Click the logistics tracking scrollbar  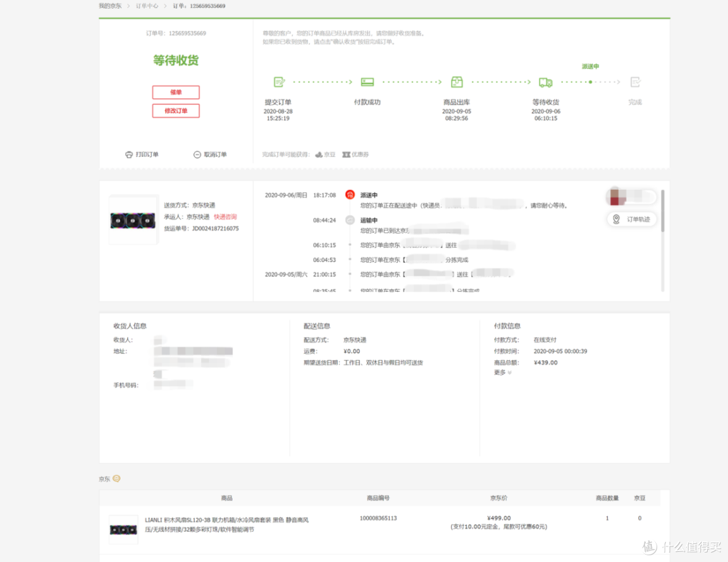point(663,210)
